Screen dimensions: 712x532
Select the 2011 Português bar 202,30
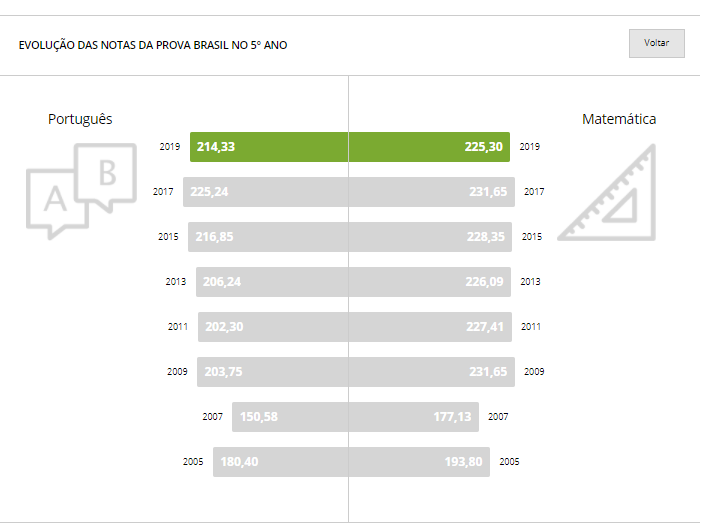tap(273, 327)
